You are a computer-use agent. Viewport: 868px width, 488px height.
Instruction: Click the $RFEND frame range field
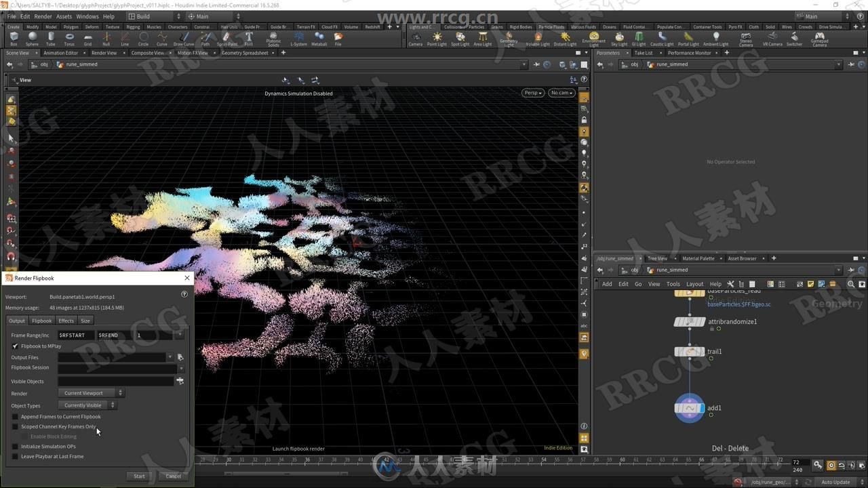coord(115,335)
